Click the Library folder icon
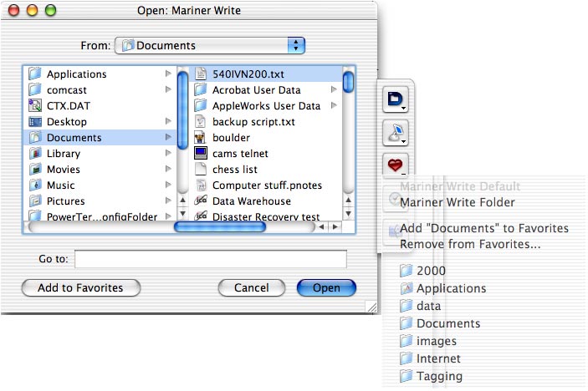This screenshot has width=588, height=391. [x=35, y=153]
